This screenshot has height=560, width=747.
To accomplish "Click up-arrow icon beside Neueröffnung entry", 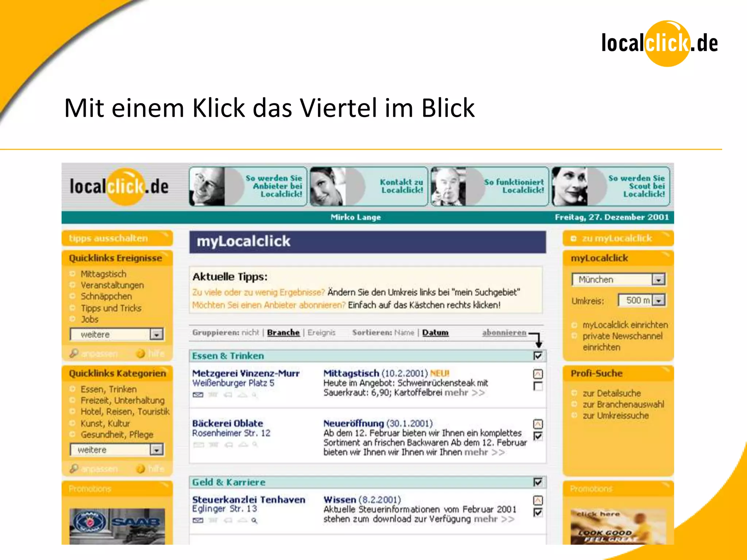I will pos(538,424).
